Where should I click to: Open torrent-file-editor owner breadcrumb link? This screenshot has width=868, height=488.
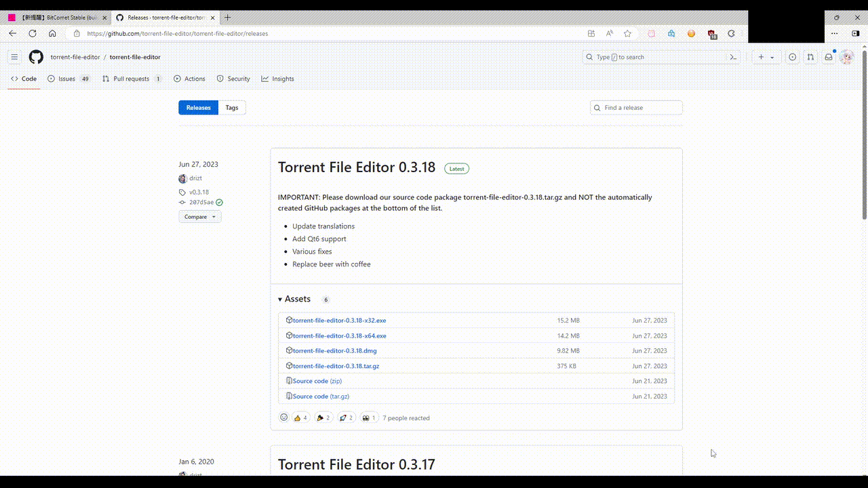pyautogui.click(x=75, y=57)
